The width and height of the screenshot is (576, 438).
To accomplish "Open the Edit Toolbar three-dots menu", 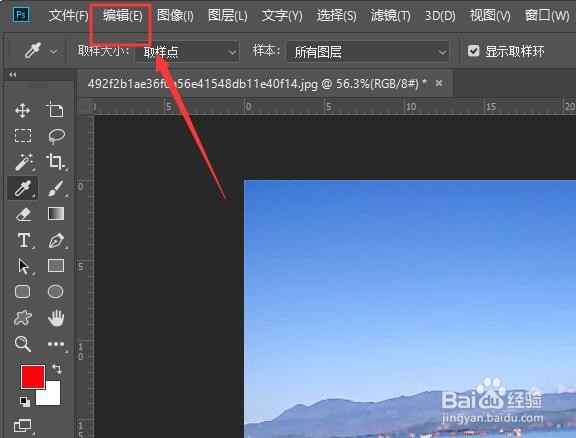I will tap(56, 344).
